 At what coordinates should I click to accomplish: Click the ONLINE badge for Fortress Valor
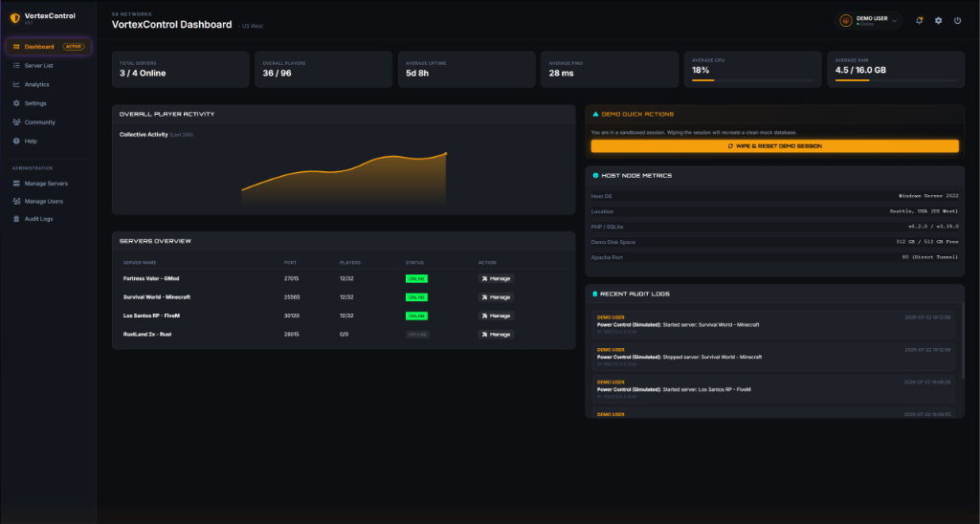(x=416, y=278)
